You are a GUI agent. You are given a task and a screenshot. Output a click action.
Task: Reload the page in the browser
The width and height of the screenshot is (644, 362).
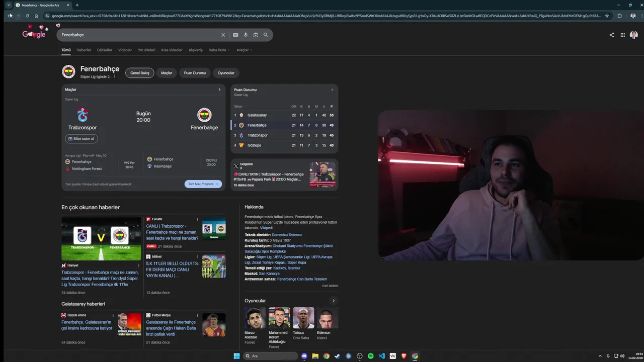[x=27, y=16]
